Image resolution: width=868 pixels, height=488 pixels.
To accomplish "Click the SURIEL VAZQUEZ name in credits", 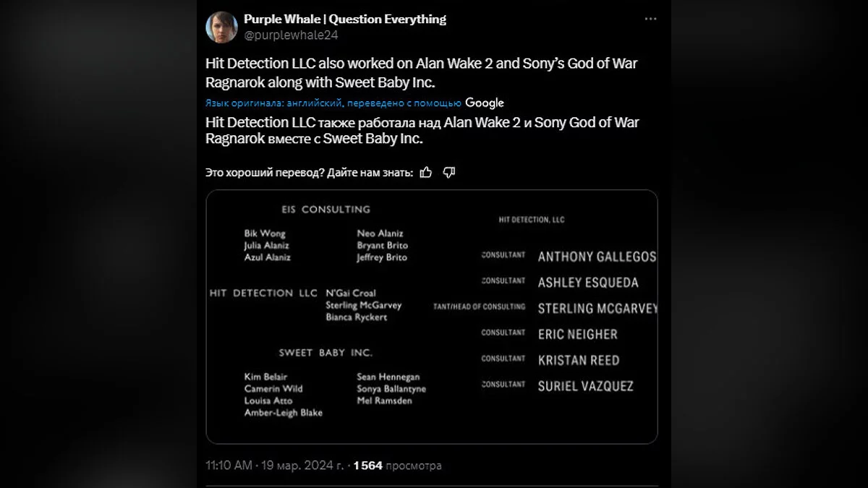I will pyautogui.click(x=585, y=386).
